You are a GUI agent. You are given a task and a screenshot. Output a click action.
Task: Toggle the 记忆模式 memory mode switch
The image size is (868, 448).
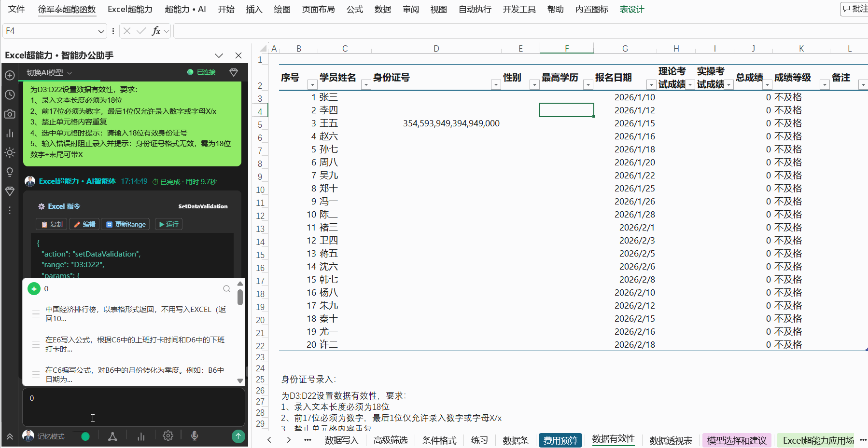[x=81, y=436]
